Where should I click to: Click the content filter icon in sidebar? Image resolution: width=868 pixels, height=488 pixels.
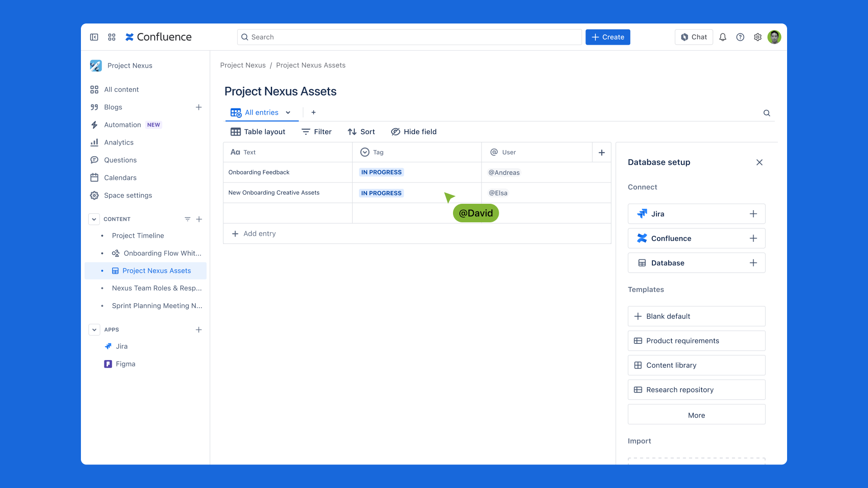[187, 219]
